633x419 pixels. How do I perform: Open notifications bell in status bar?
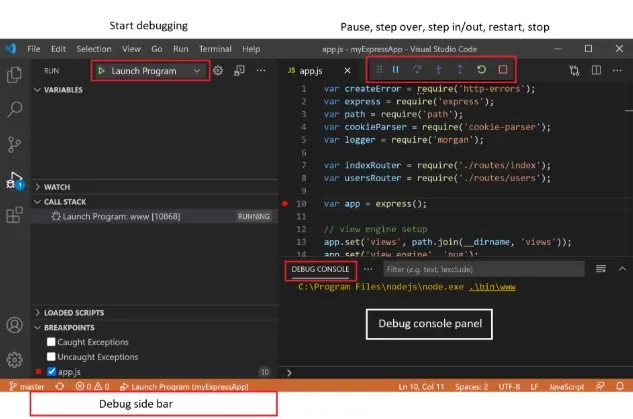click(620, 386)
